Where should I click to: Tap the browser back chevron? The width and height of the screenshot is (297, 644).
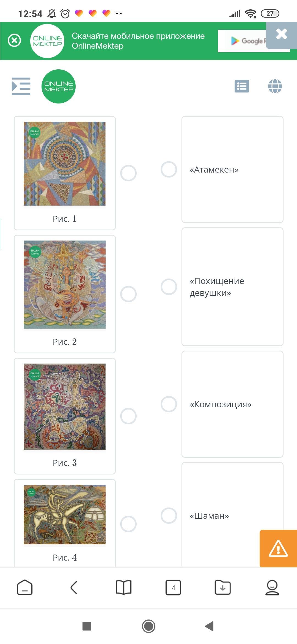point(74,588)
